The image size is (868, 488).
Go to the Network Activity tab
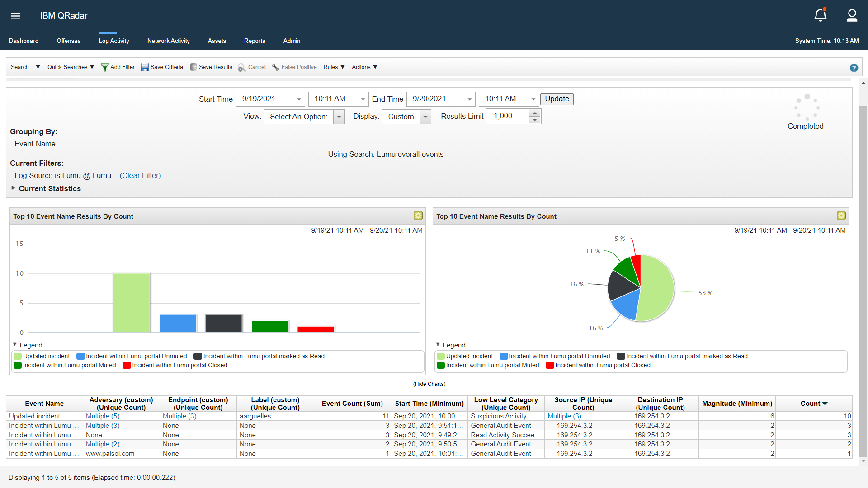169,41
